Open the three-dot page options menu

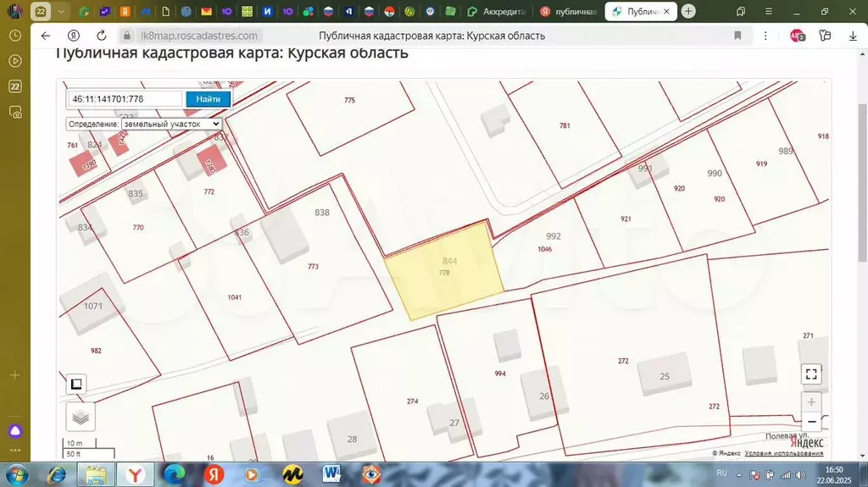pos(765,36)
